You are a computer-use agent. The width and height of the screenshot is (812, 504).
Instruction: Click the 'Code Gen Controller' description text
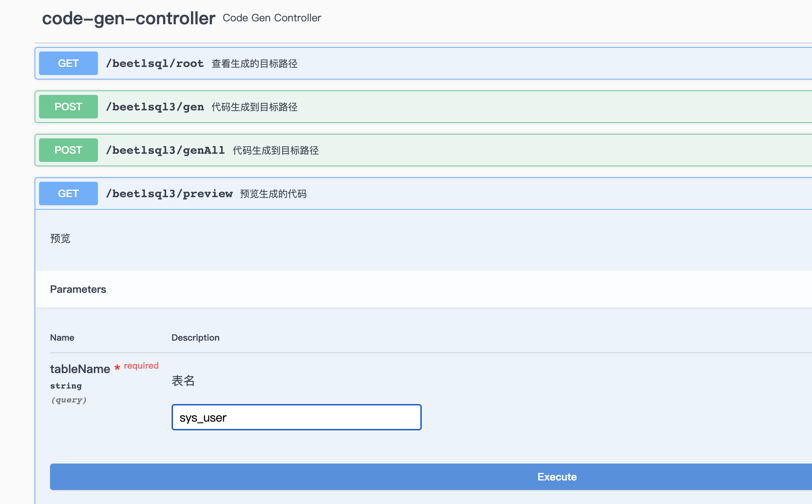[272, 18]
